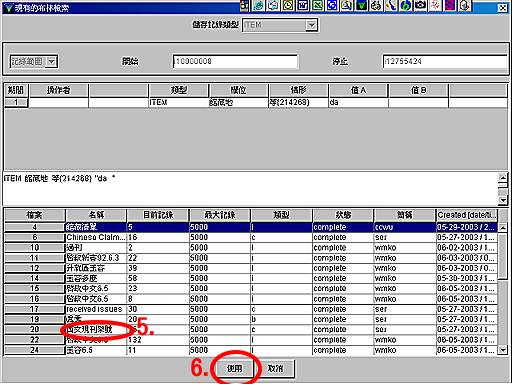Click inside the query text area
512x384 pixels.
[250, 188]
